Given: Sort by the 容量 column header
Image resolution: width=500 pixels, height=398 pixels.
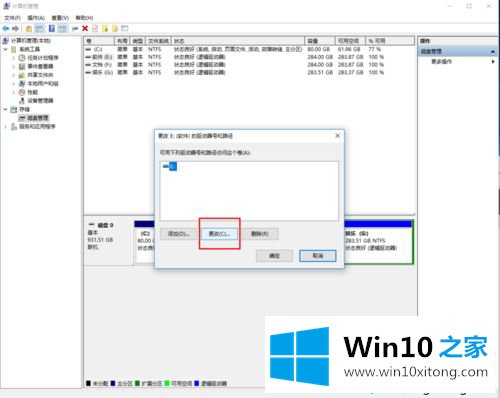Looking at the screenshot, I should [x=320, y=41].
